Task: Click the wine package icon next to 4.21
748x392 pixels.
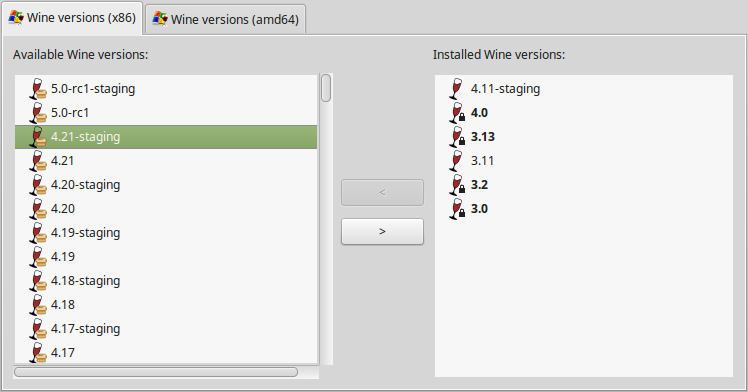Action: [38, 161]
